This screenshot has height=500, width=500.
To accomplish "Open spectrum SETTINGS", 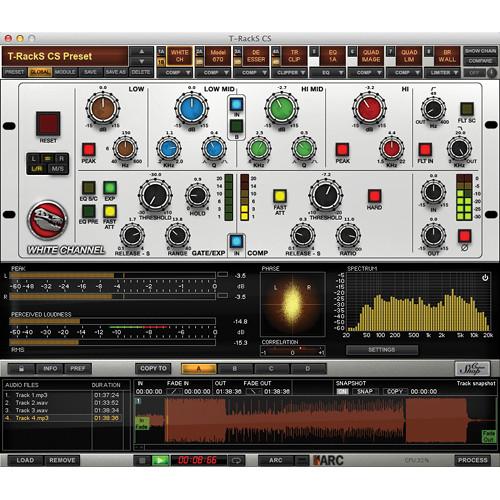I will pos(382,350).
